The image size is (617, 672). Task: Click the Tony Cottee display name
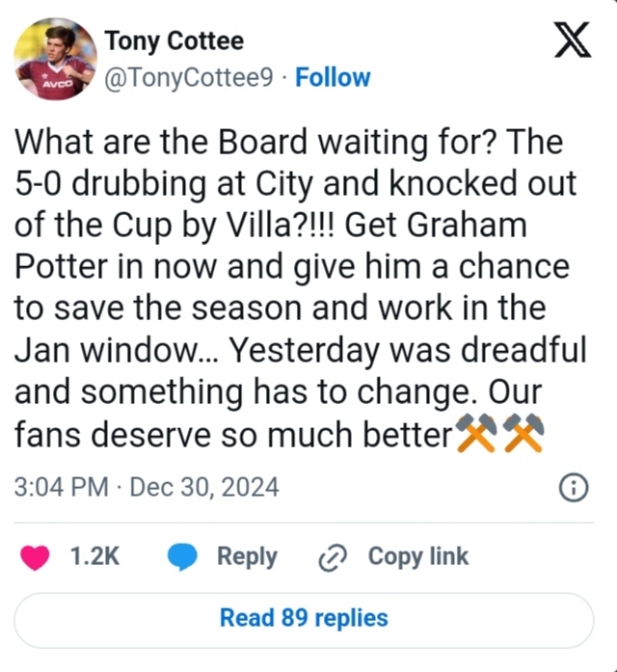174,41
